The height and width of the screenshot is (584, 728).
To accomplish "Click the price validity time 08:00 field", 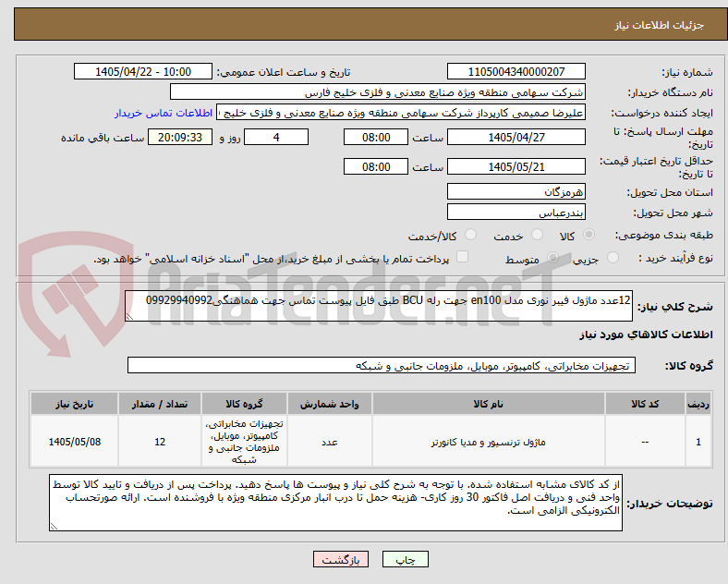I will 376,166.
